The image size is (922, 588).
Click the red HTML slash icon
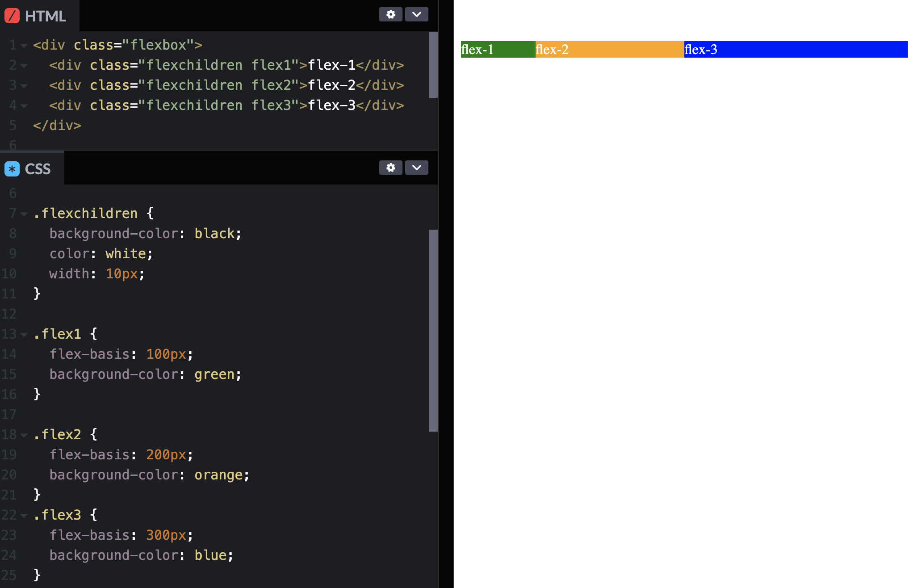point(12,16)
